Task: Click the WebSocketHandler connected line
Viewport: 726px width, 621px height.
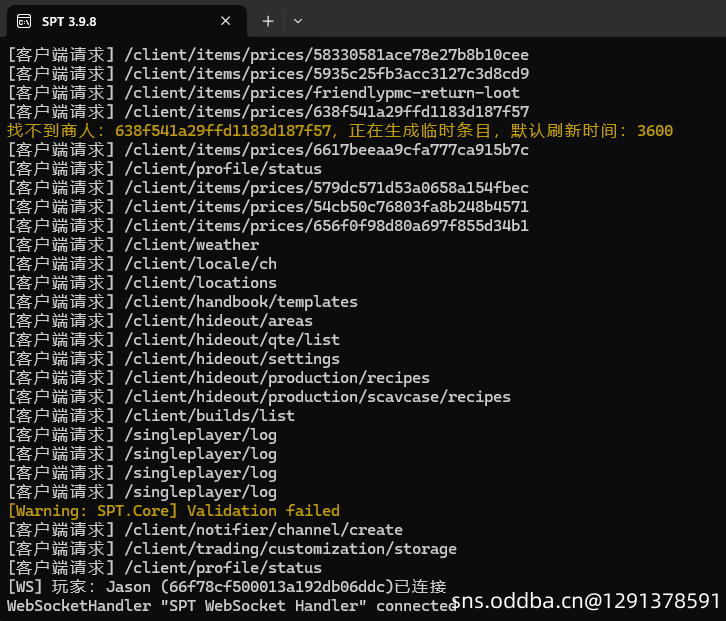Action: coord(232,606)
